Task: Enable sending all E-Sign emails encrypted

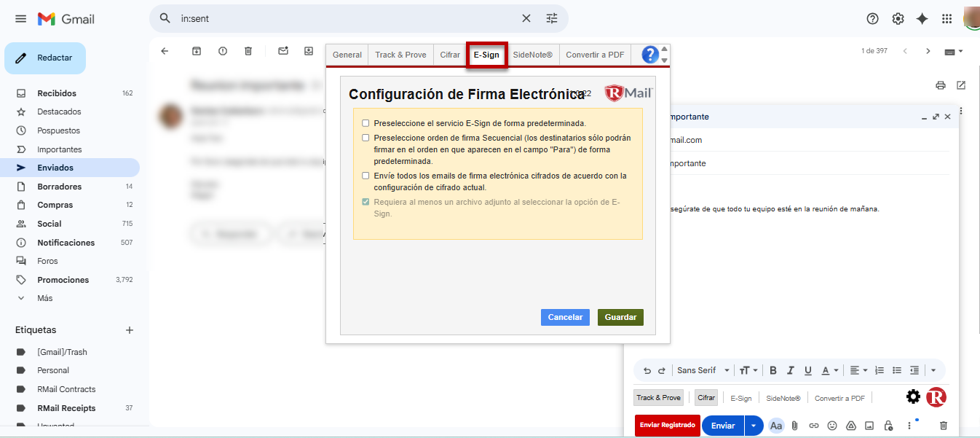Action: [365, 176]
